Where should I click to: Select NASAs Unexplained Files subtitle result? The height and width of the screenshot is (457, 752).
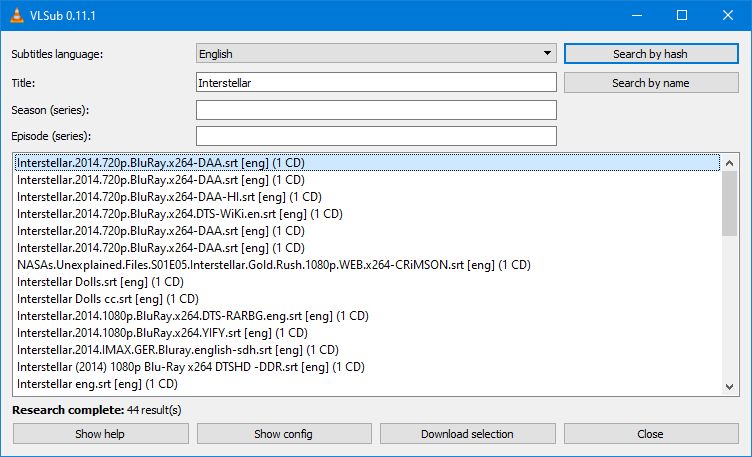click(x=273, y=265)
